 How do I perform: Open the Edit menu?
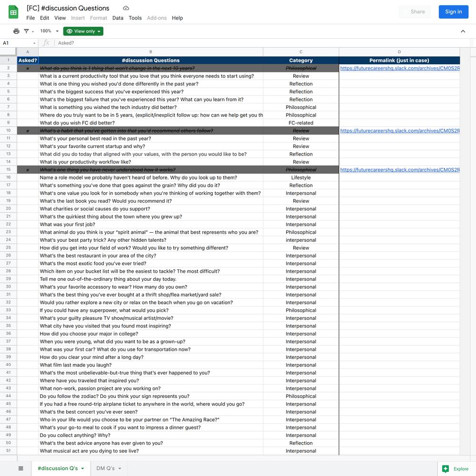coord(44,18)
